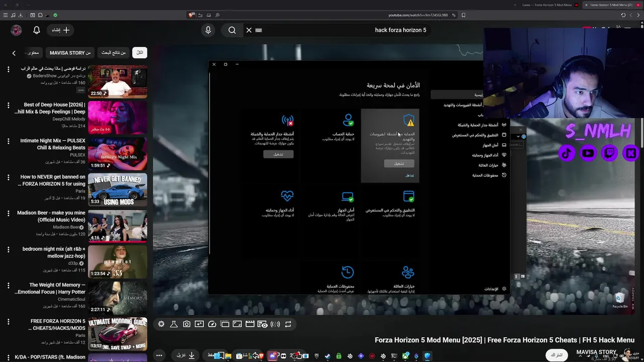The image size is (644, 362).
Task: Click the flask experiments icon in player toolbar
Action: click(x=174, y=324)
